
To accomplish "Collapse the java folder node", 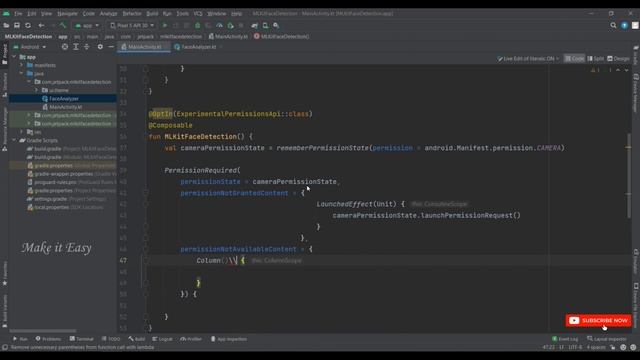I will coord(22,73).
